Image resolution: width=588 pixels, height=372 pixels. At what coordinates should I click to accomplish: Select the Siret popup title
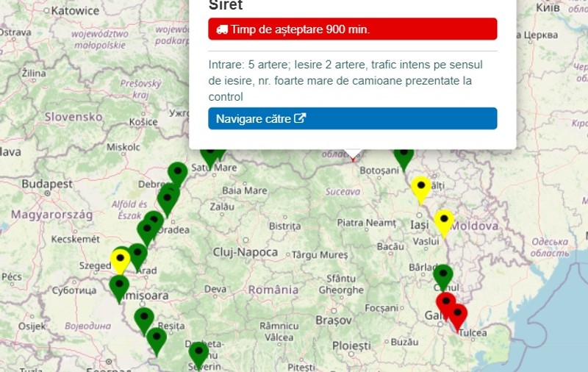click(x=226, y=5)
